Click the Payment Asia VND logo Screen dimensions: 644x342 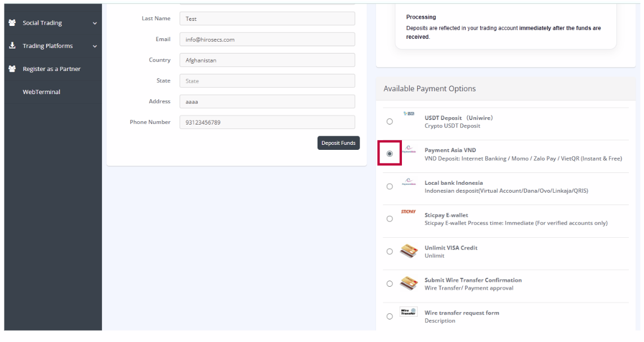(409, 150)
